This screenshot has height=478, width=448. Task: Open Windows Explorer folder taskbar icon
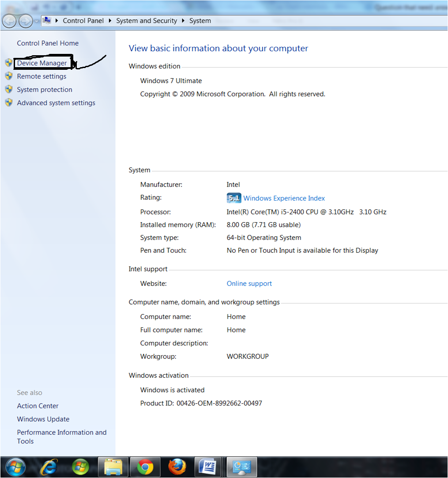click(113, 467)
